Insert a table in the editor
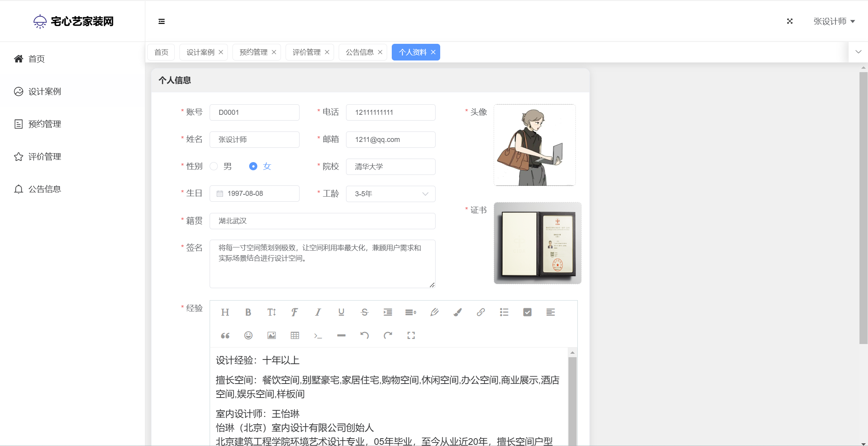The height and width of the screenshot is (446, 868). point(295,335)
